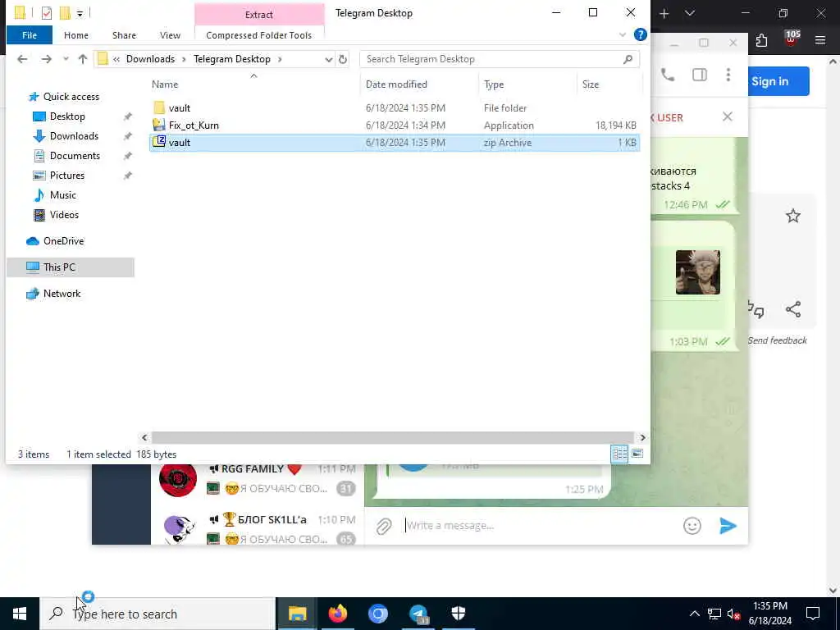Click the Extract contextual tab
This screenshot has height=630, width=840.
[259, 15]
